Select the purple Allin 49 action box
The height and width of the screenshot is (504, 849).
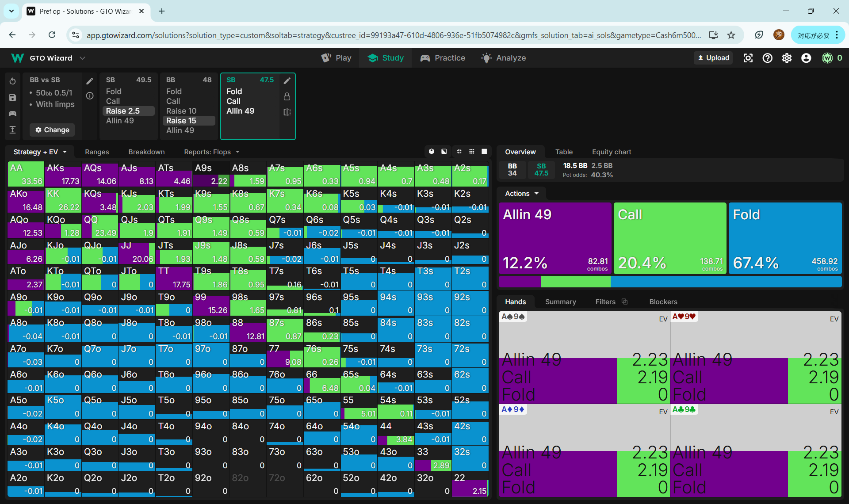555,238
